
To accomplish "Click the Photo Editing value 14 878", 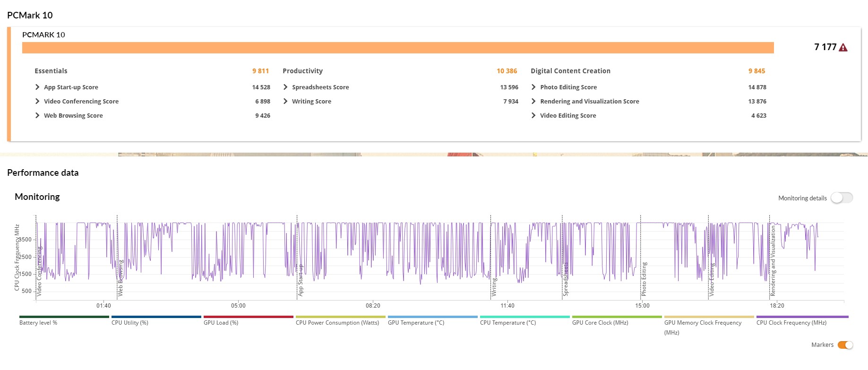I will click(757, 87).
